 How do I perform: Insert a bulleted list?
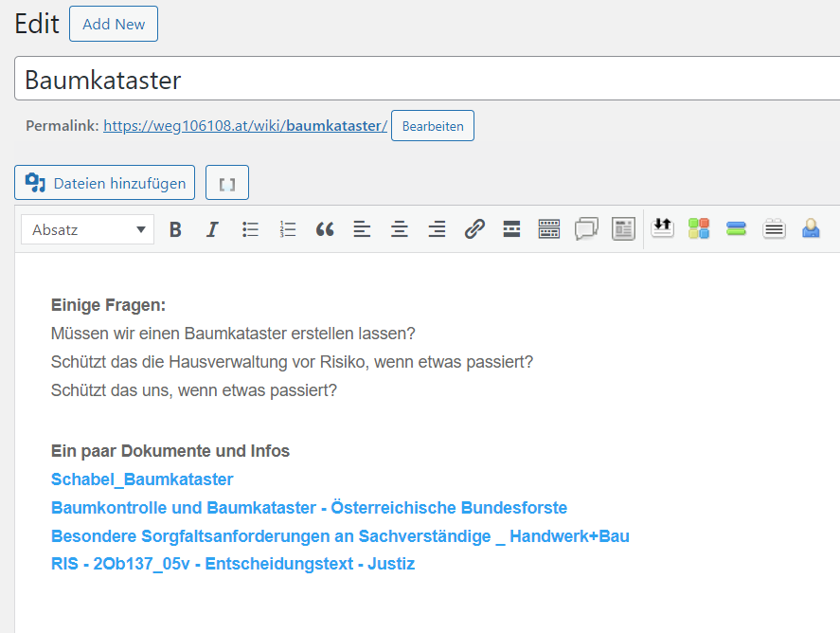(x=250, y=229)
